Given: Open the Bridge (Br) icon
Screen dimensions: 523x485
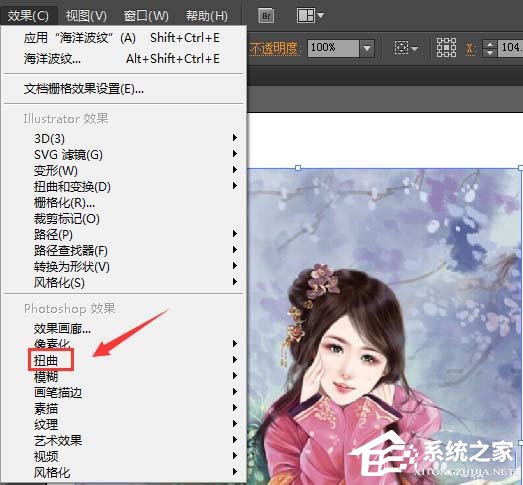Looking at the screenshot, I should pyautogui.click(x=266, y=16).
